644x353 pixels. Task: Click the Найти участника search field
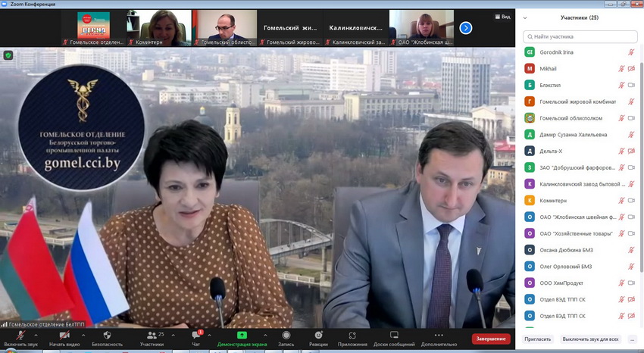[x=580, y=36]
